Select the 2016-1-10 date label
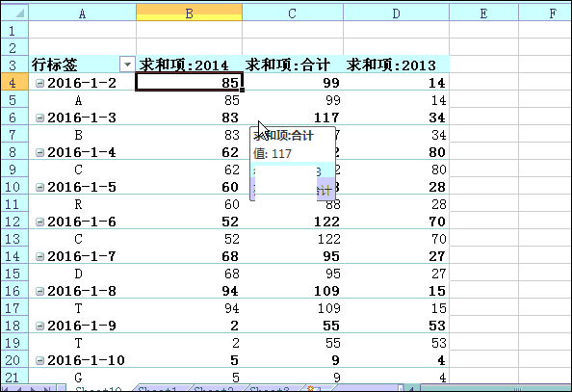The image size is (572, 392). coord(86,360)
